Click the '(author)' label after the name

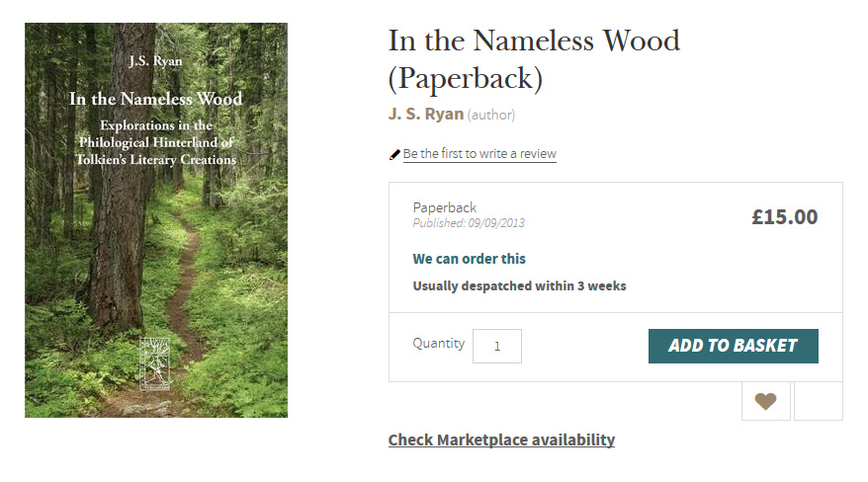pos(491,115)
